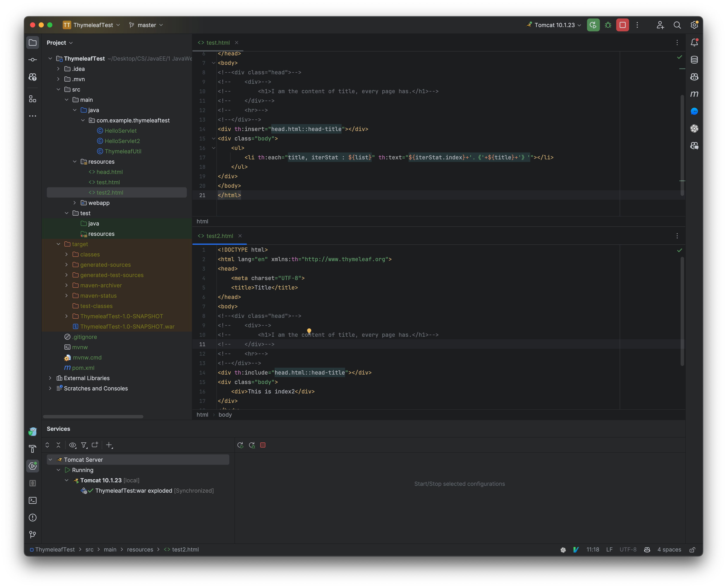Open the Code With Me icon
This screenshot has height=588, width=727.
click(660, 25)
